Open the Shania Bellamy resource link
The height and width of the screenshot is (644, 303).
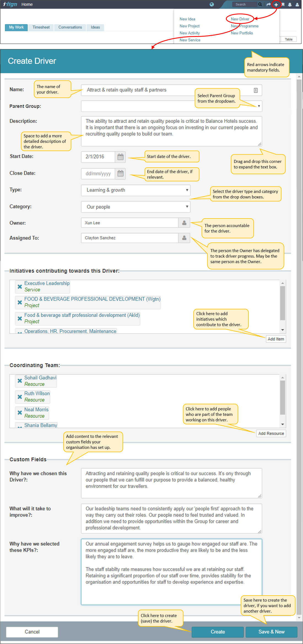[40, 425]
